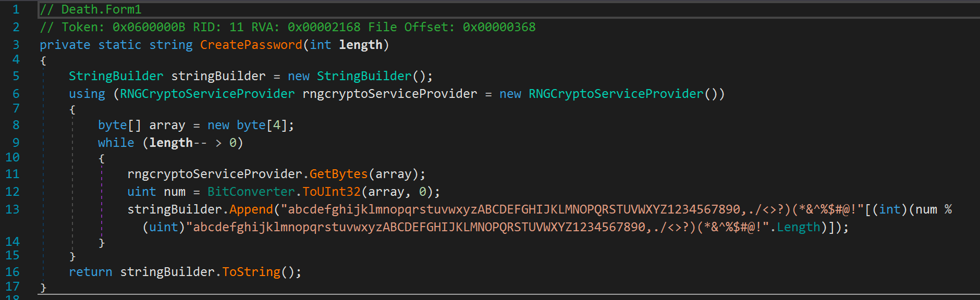Click the CreatePassword method name
This screenshot has height=300, width=980.
pyautogui.click(x=251, y=45)
